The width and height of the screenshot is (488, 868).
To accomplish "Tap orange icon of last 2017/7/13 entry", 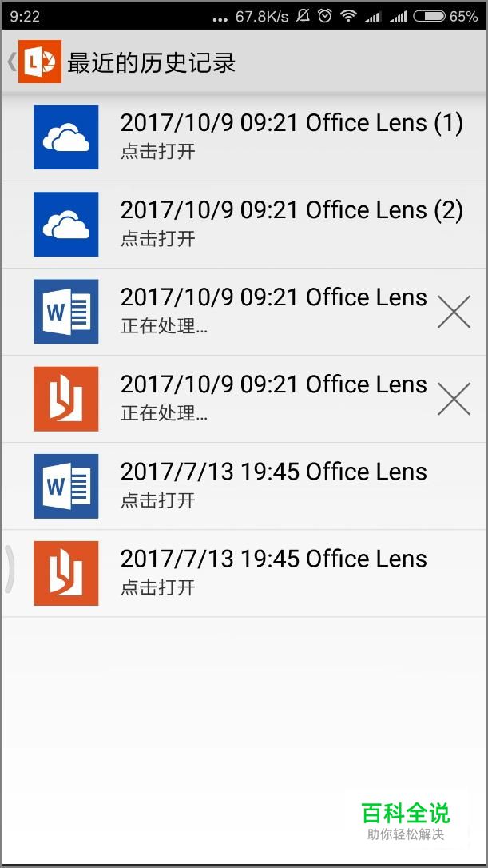I will pyautogui.click(x=65, y=573).
